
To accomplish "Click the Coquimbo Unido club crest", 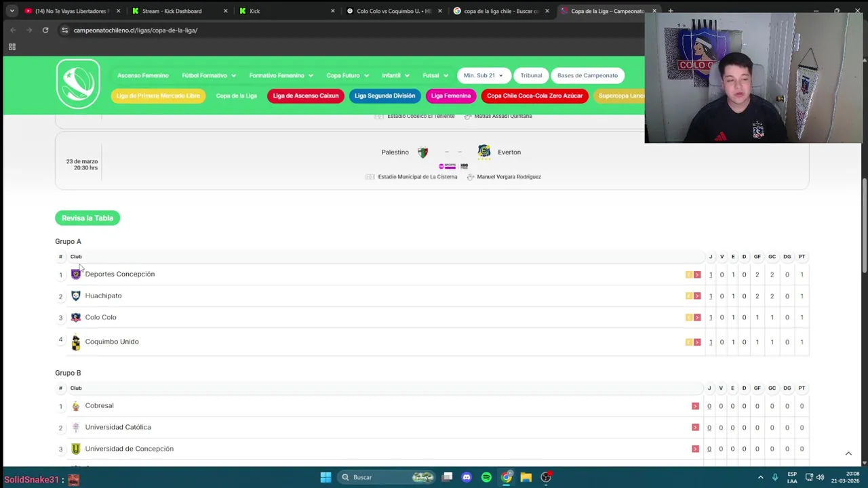I will coord(76,342).
